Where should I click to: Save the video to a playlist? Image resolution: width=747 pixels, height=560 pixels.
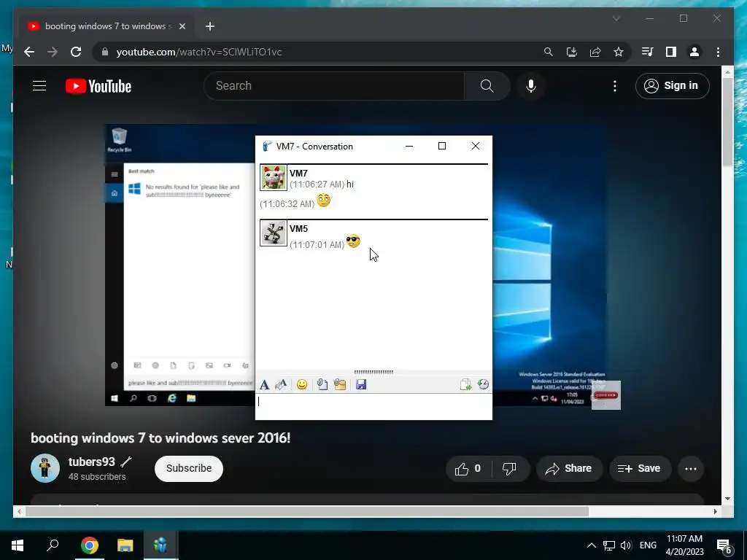pyautogui.click(x=640, y=469)
